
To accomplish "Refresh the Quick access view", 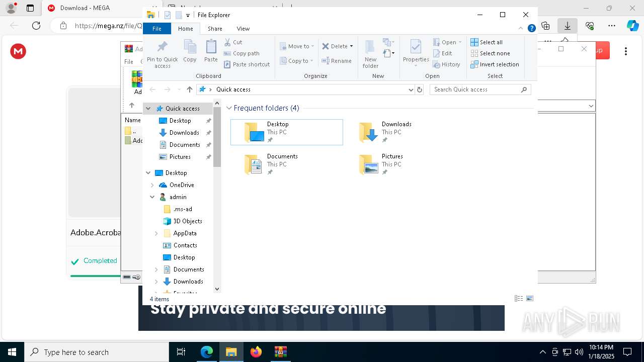I will click(420, 89).
